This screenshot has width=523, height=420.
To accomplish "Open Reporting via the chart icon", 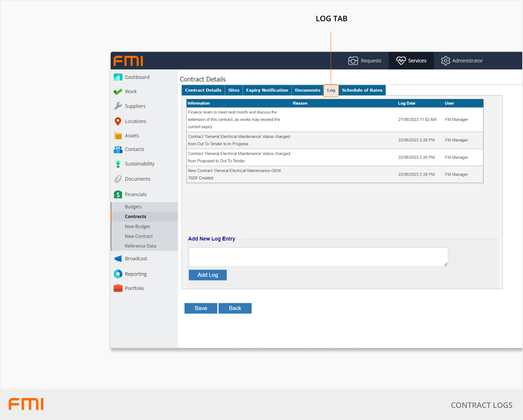I will pos(118,274).
